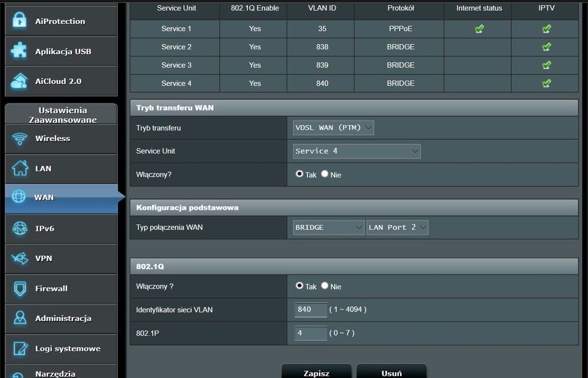Open Aplikacja USB puzzle icon
The height and width of the screenshot is (378, 588).
pyautogui.click(x=19, y=51)
